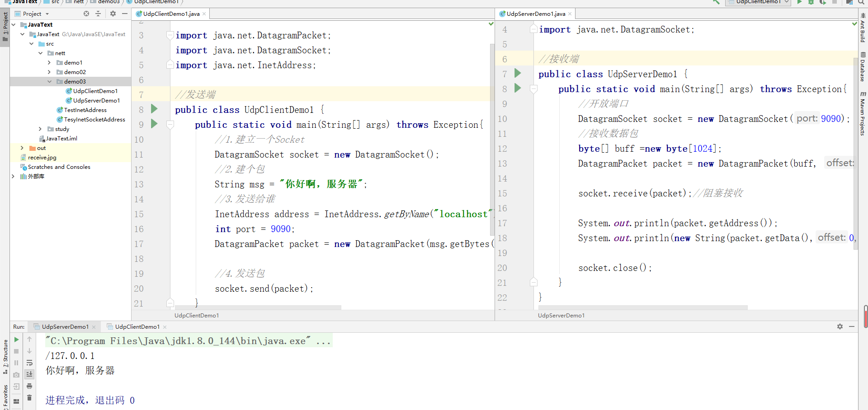The image size is (868, 410).
Task: Toggle the Structure tool window
Action: point(5,357)
